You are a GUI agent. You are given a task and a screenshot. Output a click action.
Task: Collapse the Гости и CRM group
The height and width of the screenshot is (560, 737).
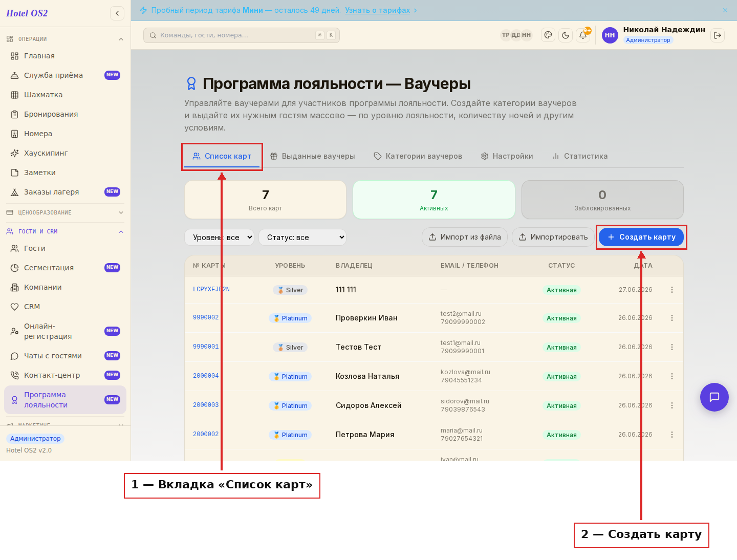pyautogui.click(x=65, y=231)
